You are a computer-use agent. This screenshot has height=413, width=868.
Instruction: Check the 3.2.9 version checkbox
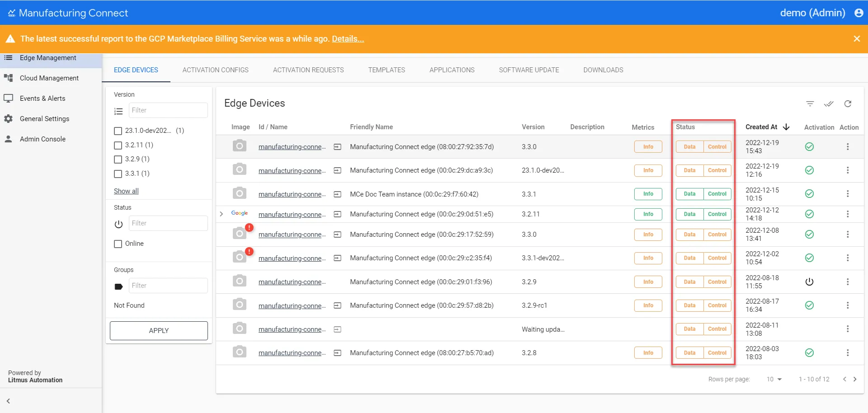(x=118, y=160)
